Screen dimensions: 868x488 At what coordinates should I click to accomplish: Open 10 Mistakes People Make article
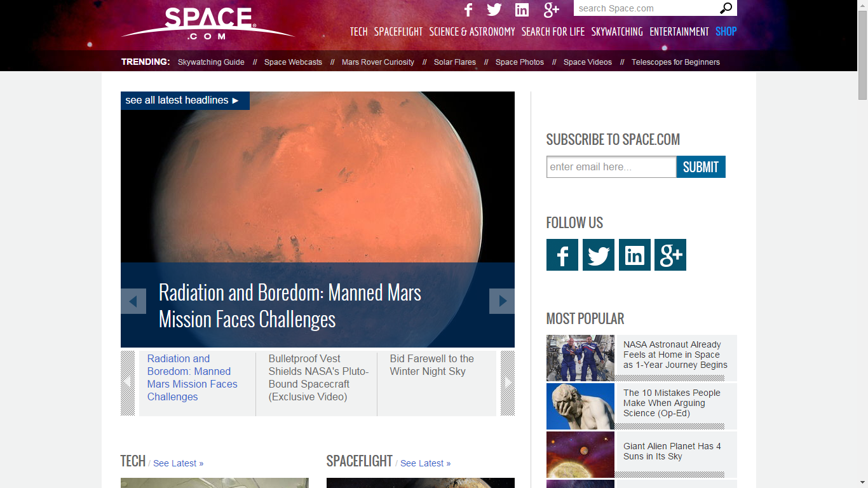coord(672,403)
